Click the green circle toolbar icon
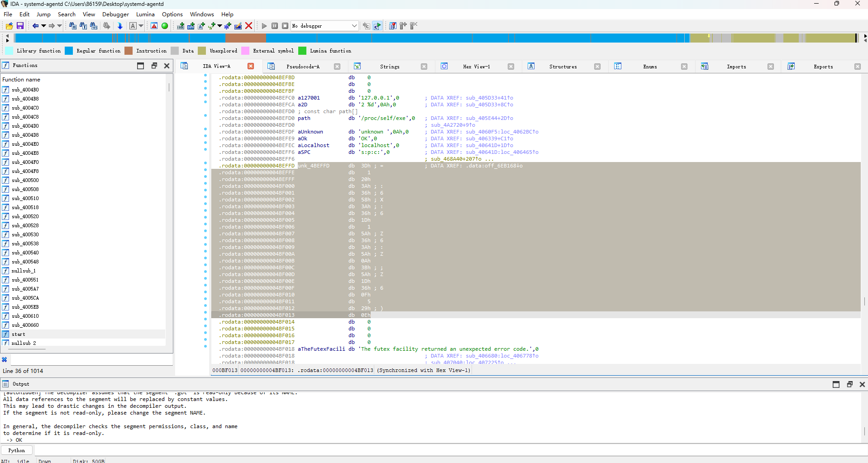868x463 pixels. point(165,26)
